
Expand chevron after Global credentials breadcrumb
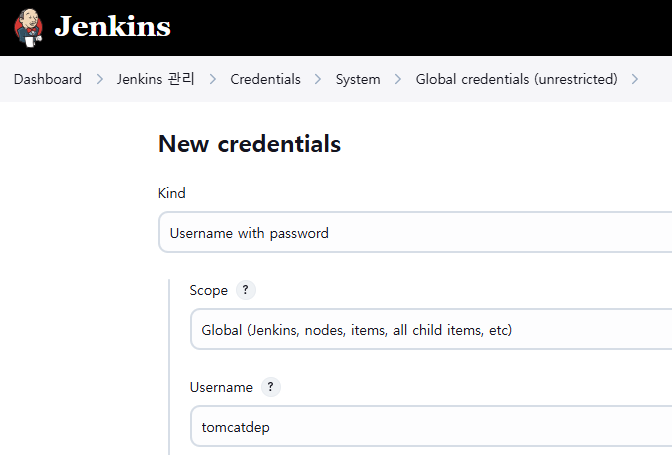coord(635,79)
